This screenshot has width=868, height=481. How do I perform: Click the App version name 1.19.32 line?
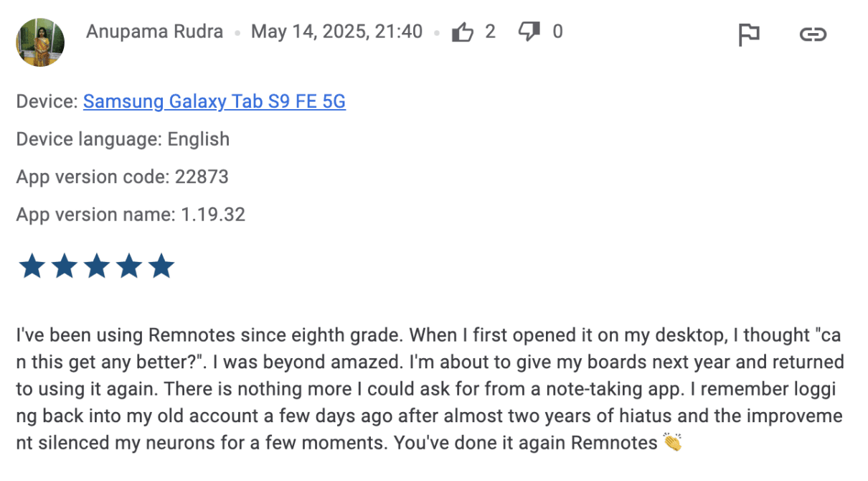pyautogui.click(x=131, y=214)
